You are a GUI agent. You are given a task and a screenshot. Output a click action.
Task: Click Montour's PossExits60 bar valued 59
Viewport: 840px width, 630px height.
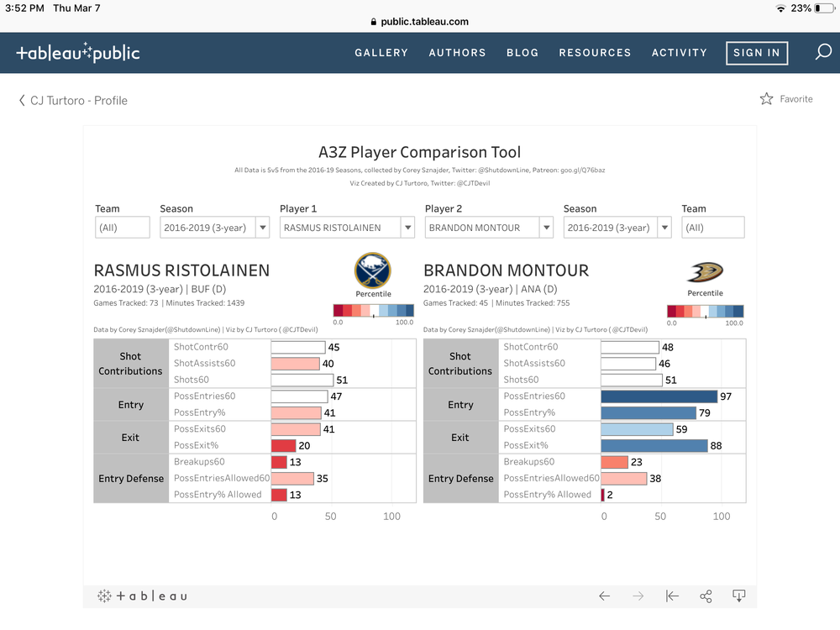pos(637,429)
